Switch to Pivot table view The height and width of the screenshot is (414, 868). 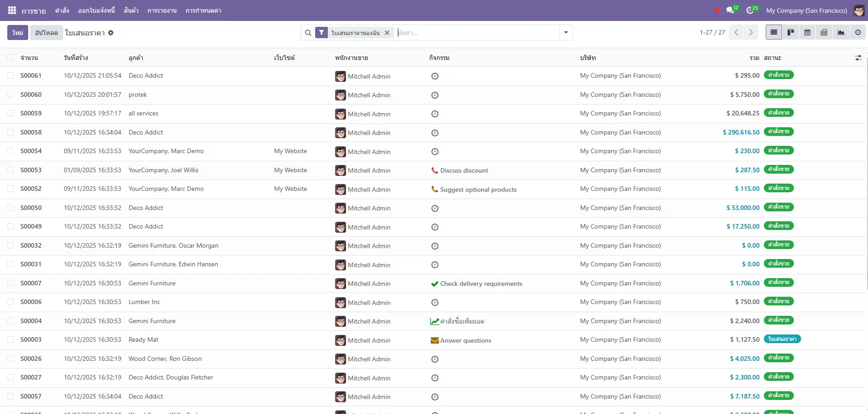[x=824, y=32]
